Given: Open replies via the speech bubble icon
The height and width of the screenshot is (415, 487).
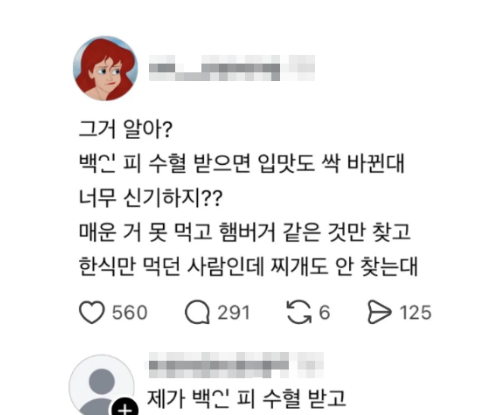Looking at the screenshot, I should click(x=197, y=312).
